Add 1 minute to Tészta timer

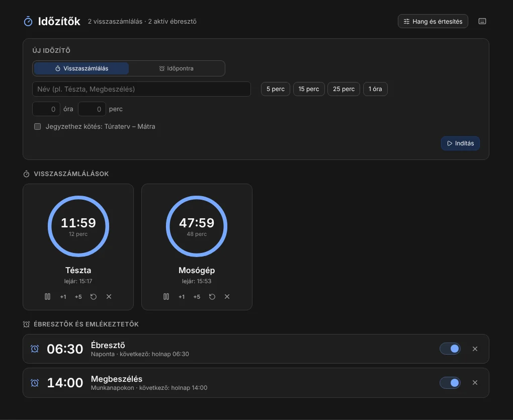pos(63,297)
